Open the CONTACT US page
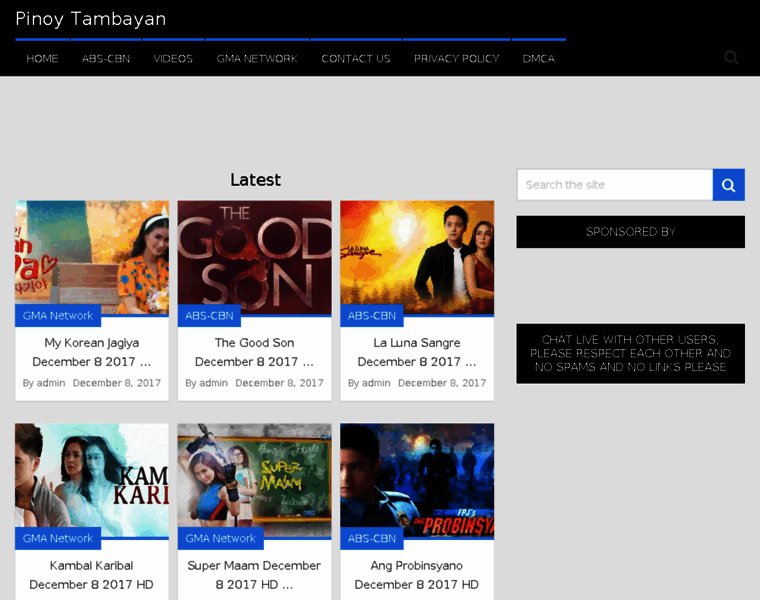The height and width of the screenshot is (600, 760). pyautogui.click(x=355, y=59)
